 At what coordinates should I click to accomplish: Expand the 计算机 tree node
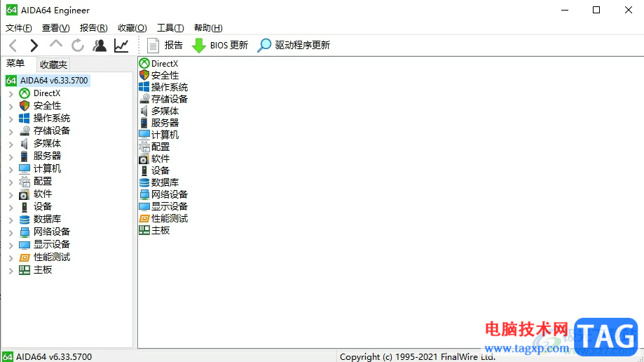coord(11,170)
